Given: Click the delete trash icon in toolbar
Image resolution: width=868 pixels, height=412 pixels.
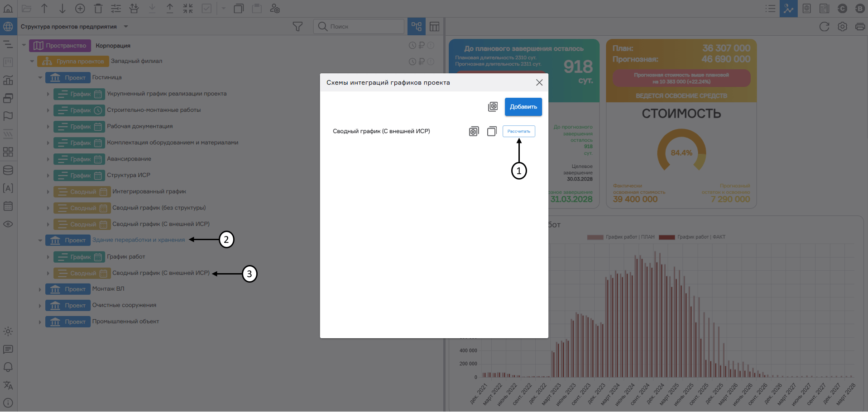Looking at the screenshot, I should point(98,9).
